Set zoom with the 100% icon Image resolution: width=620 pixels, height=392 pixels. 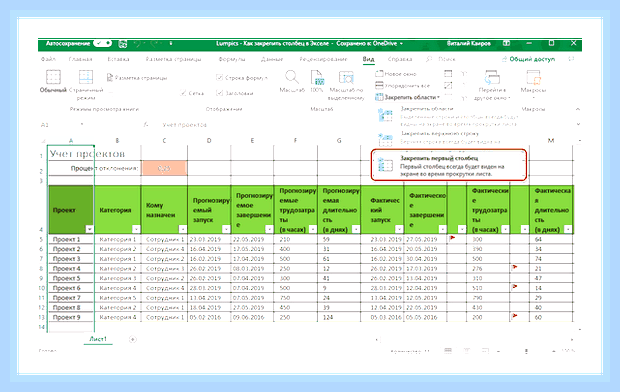click(317, 78)
